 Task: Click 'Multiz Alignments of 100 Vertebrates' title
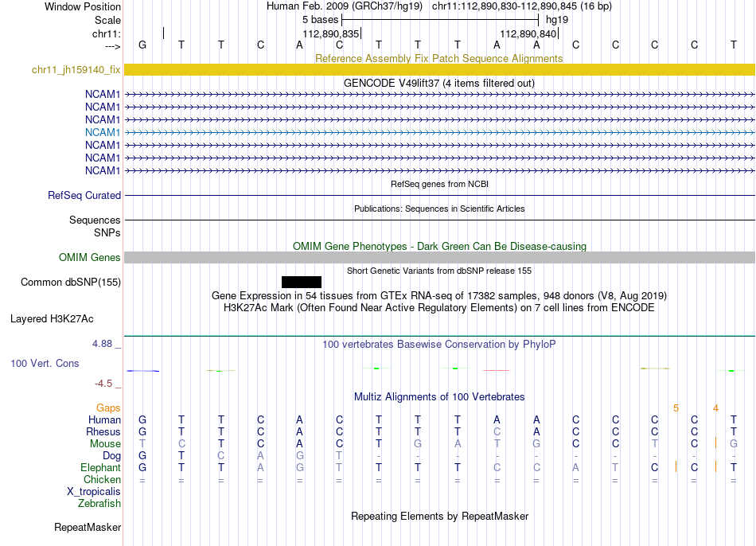[439, 396]
